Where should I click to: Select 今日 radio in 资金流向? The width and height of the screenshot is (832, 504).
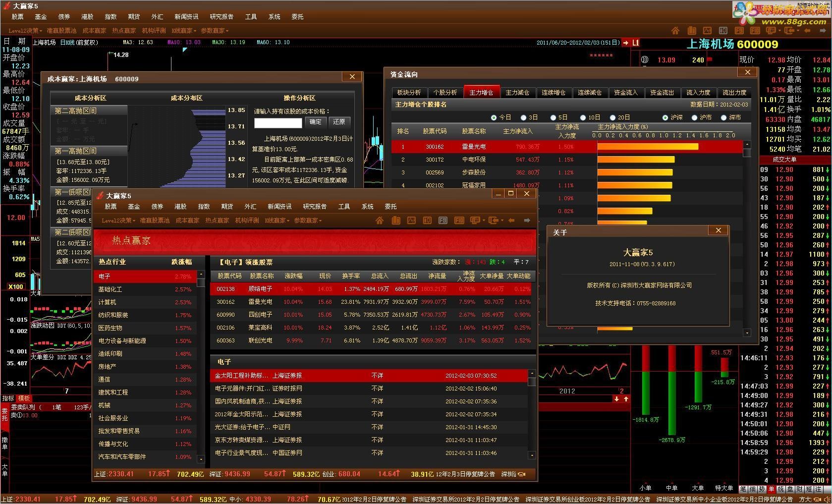point(494,117)
